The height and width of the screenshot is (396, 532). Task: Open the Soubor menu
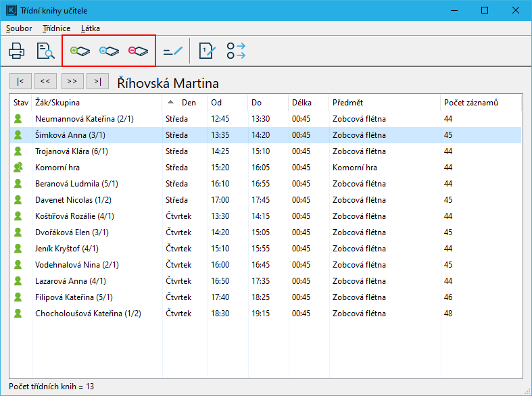(x=19, y=28)
